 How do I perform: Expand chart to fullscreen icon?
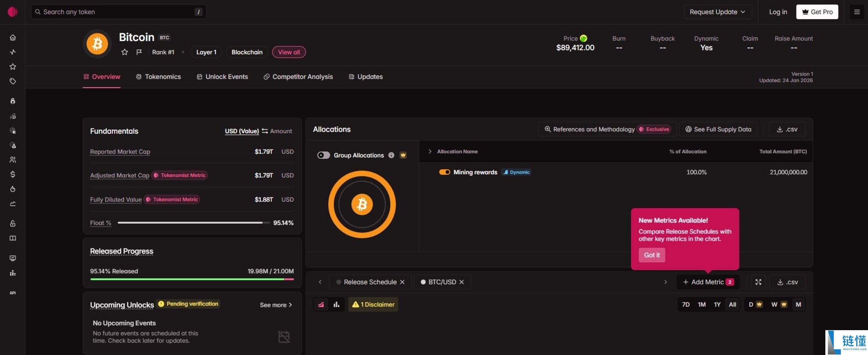click(x=758, y=282)
